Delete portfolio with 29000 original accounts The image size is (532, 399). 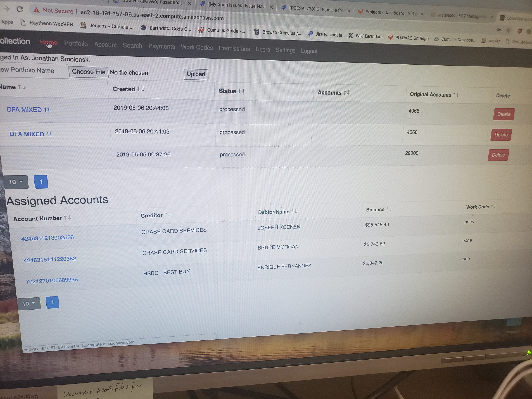click(498, 155)
